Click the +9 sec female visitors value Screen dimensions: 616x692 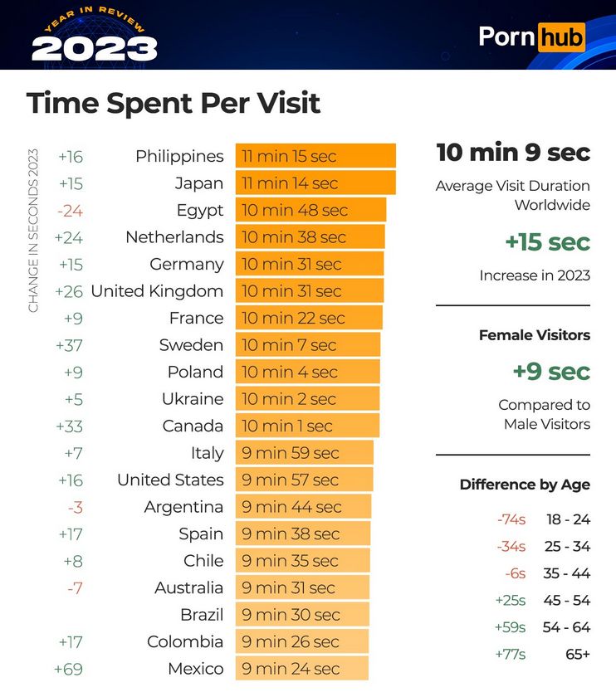(550, 371)
